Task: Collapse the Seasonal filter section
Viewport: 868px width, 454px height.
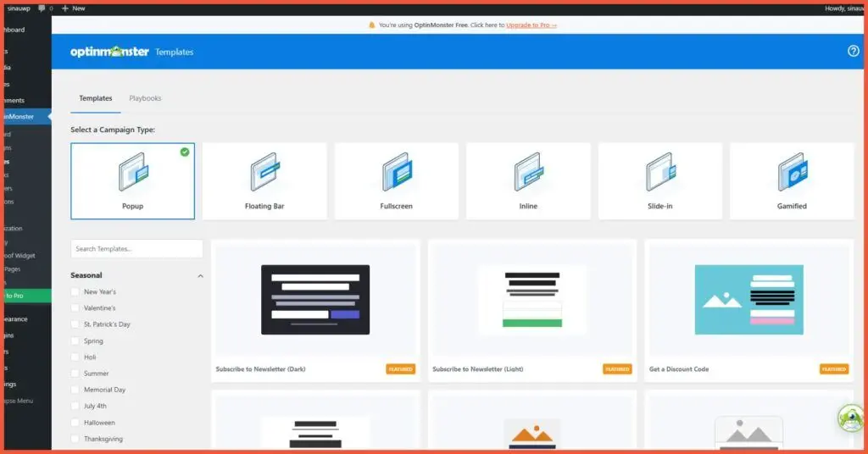Action: click(200, 276)
